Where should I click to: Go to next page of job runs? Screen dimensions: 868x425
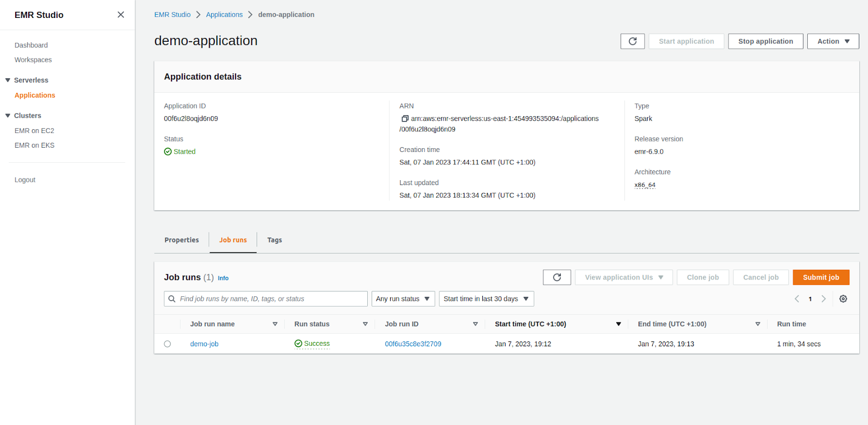tap(824, 299)
